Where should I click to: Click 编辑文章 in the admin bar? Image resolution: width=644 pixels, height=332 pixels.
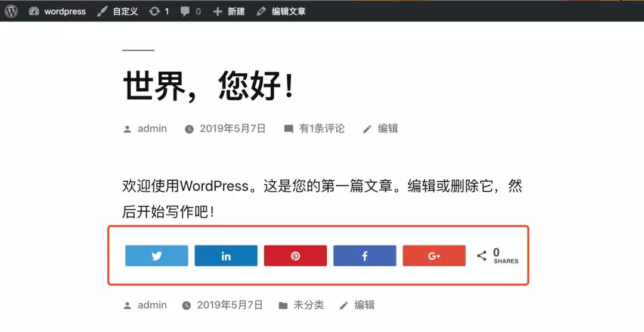point(281,11)
